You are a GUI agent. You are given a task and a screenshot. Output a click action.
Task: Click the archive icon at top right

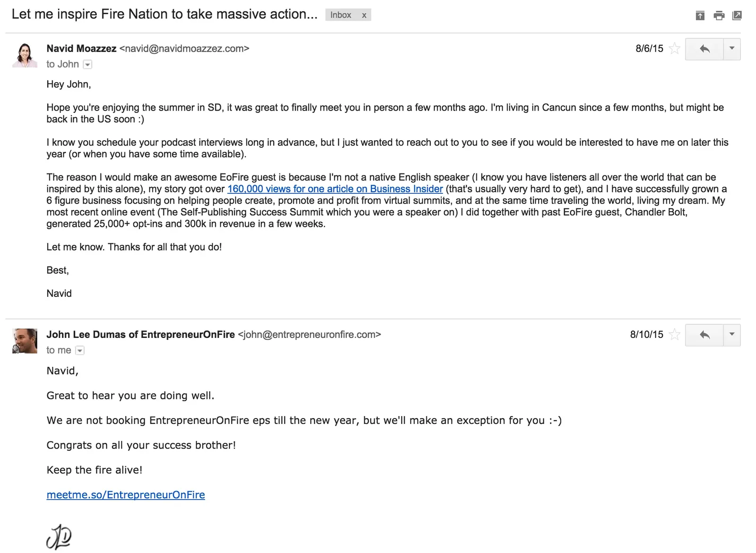tap(700, 16)
